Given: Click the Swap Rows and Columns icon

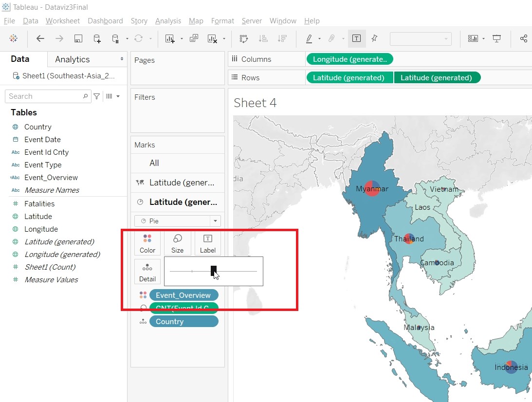Looking at the screenshot, I should [x=244, y=39].
